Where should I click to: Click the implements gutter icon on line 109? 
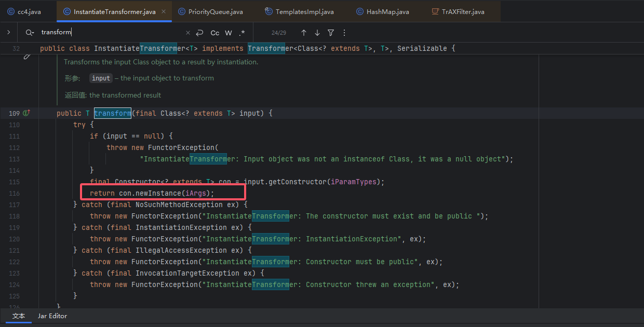point(26,113)
